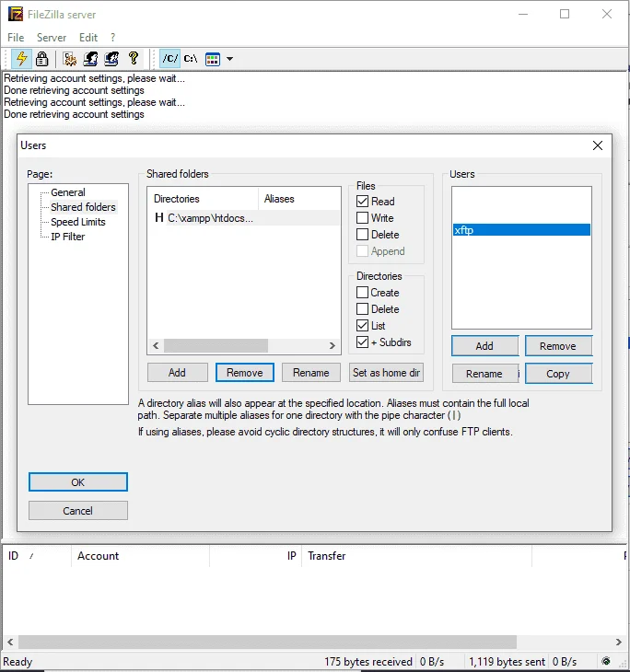630x672 pixels.
Task: Select Speed Limits page in tree
Action: [x=78, y=222]
